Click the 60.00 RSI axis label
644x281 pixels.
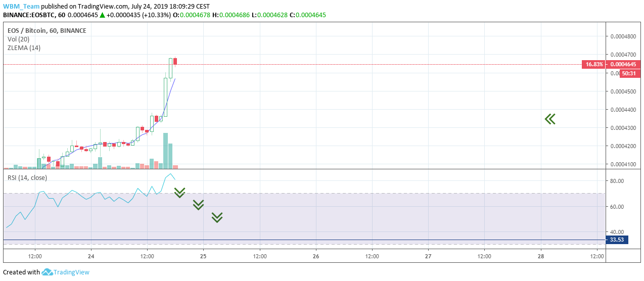pos(617,207)
